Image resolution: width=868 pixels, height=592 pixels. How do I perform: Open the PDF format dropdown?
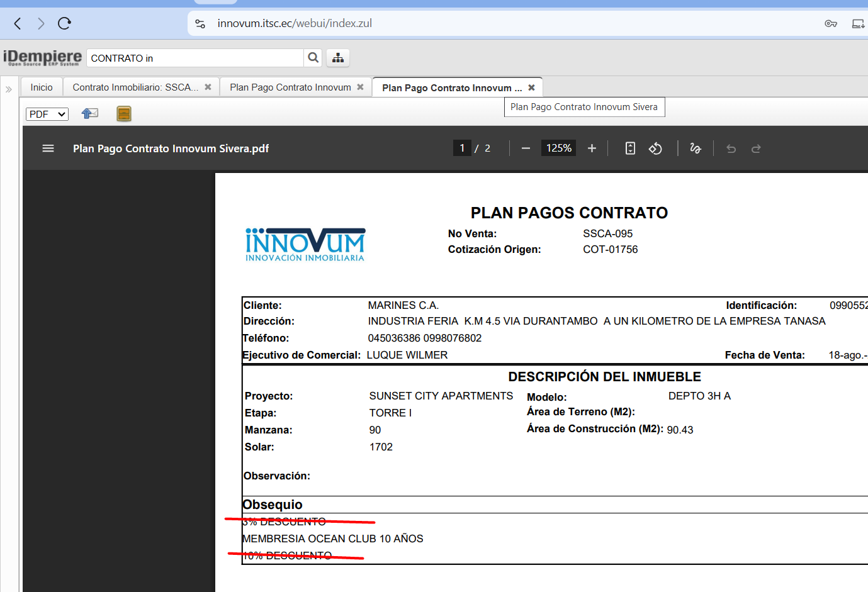click(47, 114)
